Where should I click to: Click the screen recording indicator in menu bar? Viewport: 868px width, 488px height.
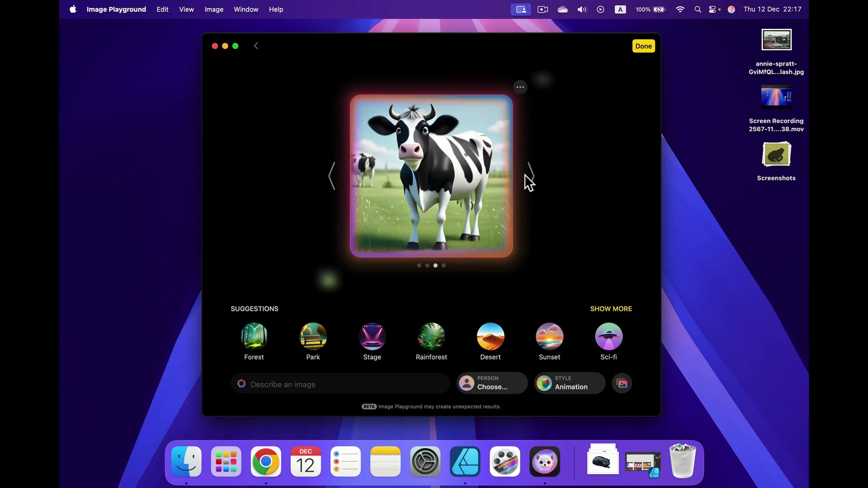521,9
